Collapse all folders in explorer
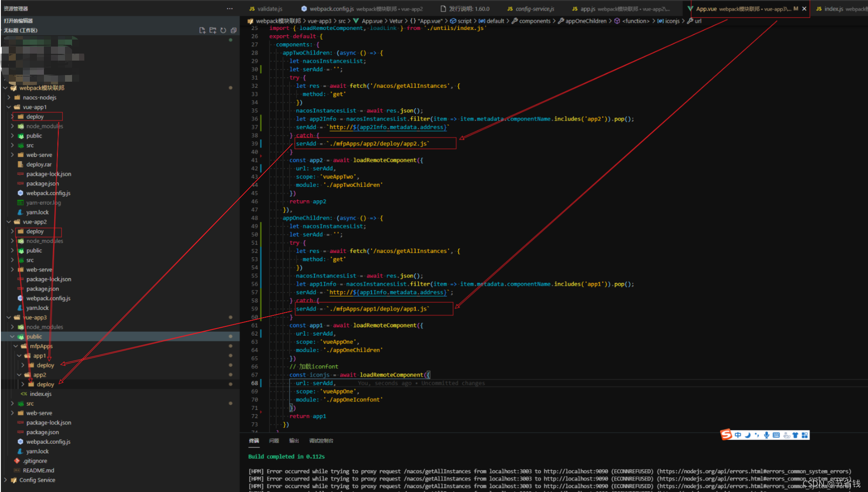 (234, 30)
